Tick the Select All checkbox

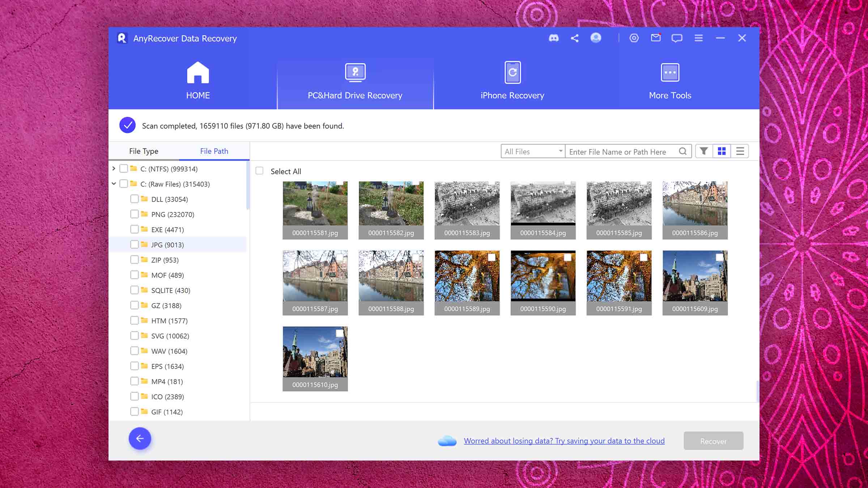pyautogui.click(x=260, y=171)
